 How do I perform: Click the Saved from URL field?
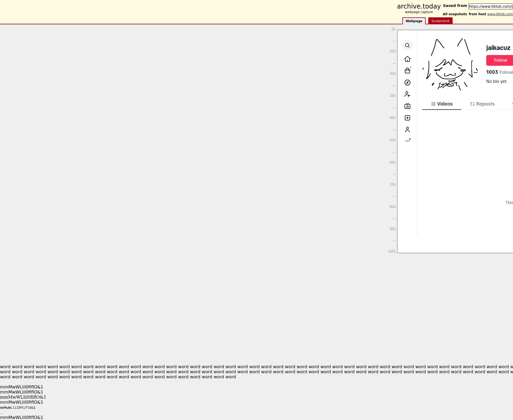point(491,6)
